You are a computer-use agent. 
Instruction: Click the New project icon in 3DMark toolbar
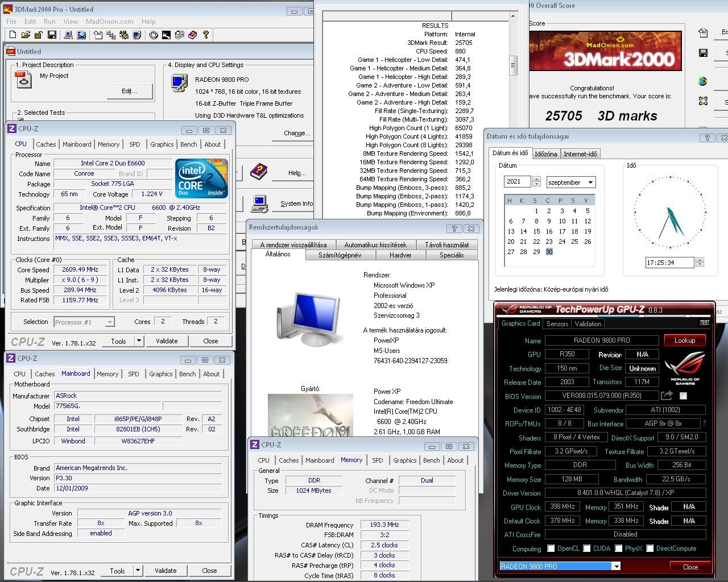[x=13, y=35]
